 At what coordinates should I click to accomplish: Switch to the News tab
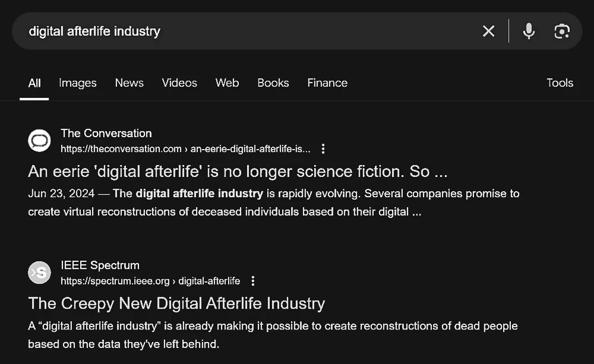click(129, 83)
